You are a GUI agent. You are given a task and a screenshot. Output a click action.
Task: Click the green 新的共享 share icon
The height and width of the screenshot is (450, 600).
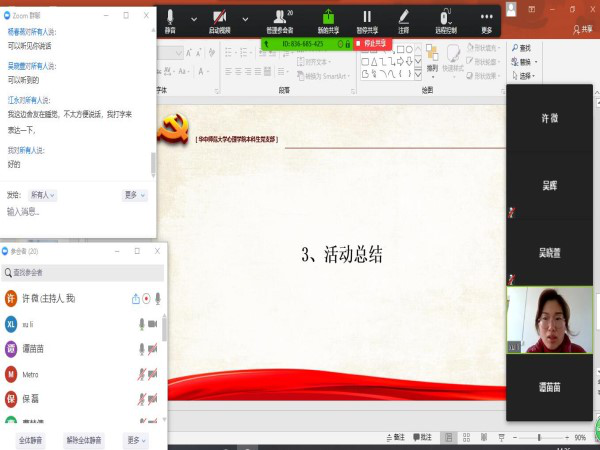(327, 18)
